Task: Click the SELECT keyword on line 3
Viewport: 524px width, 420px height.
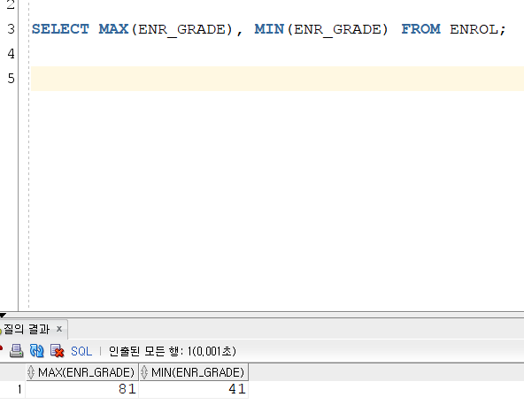Action: (60, 29)
